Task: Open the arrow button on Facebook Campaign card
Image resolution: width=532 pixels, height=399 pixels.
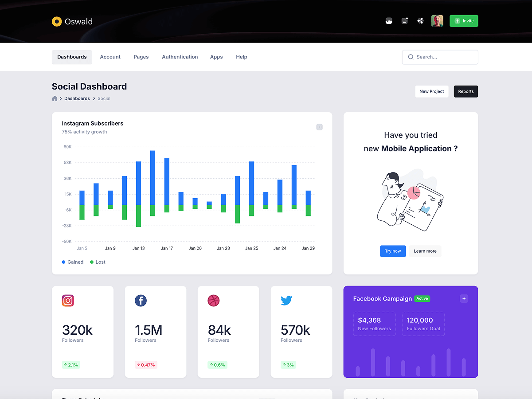Action: (x=464, y=299)
